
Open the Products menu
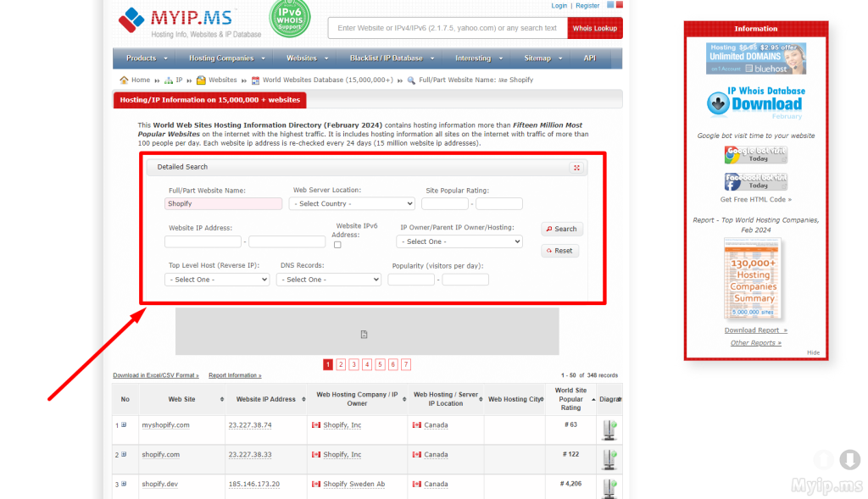(146, 58)
